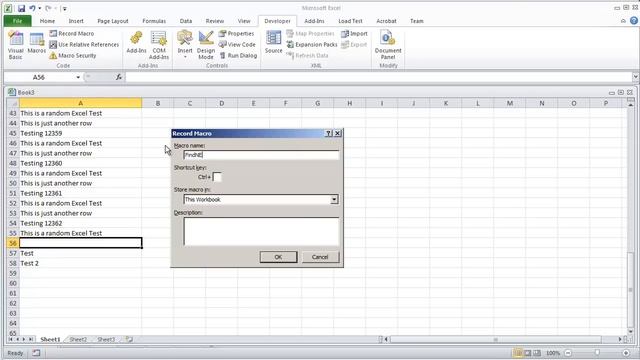Click cell containing Test 2
The height and width of the screenshot is (360, 640).
click(x=80, y=263)
